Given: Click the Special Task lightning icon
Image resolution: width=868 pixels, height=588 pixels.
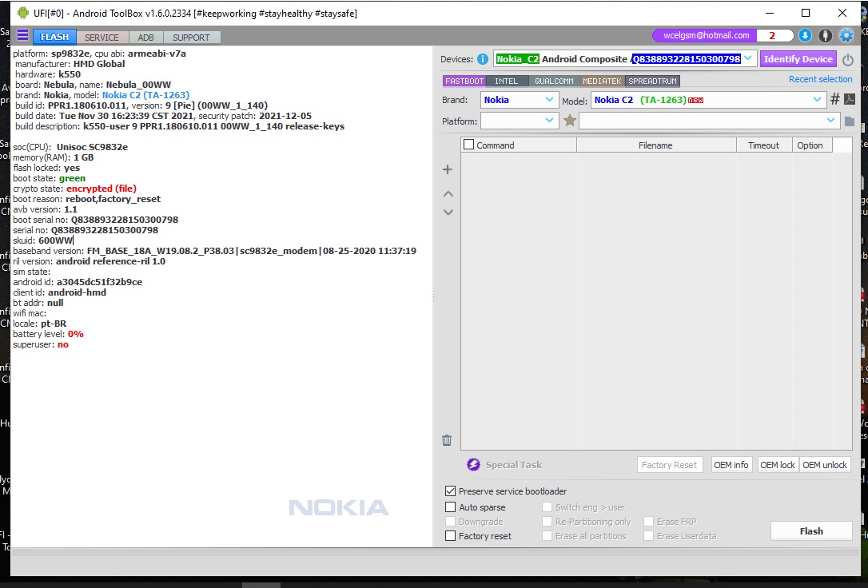Looking at the screenshot, I should pyautogui.click(x=473, y=465).
